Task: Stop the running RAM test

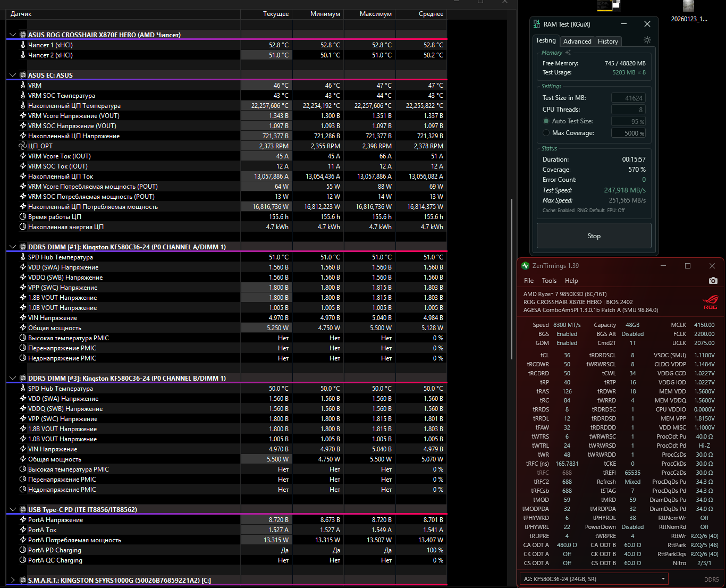Action: 594,236
